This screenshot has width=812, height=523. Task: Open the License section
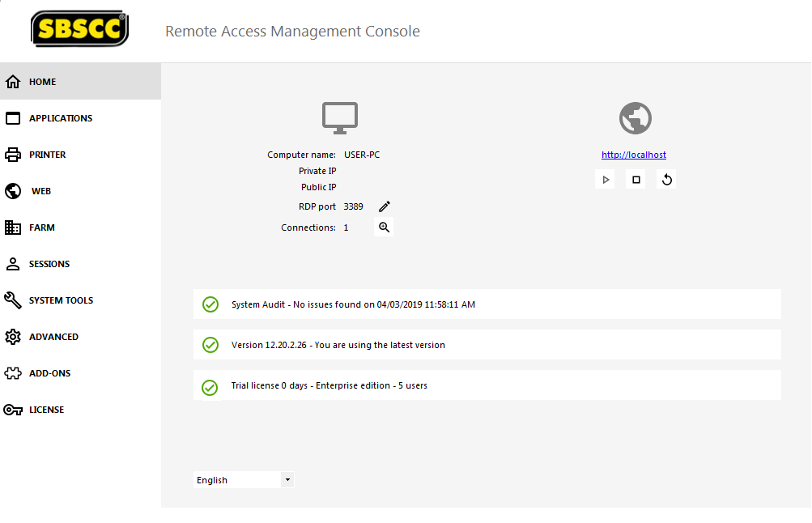pos(46,410)
